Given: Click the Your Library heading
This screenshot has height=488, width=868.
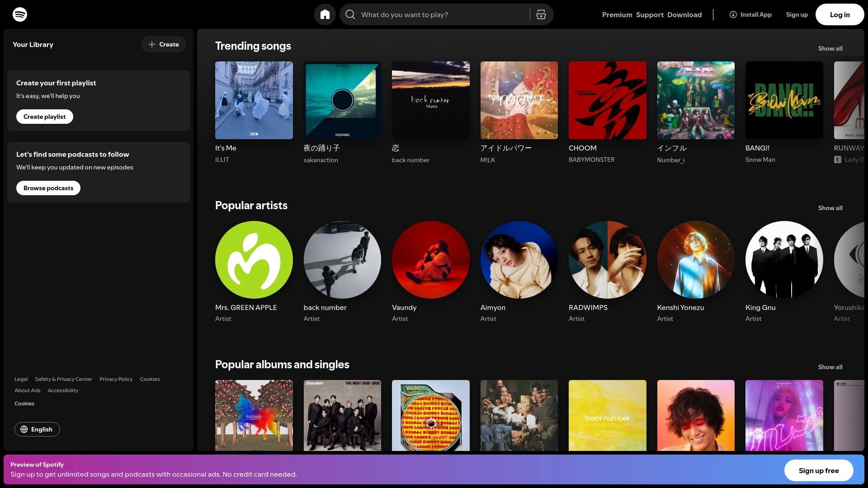Looking at the screenshot, I should pyautogui.click(x=33, y=44).
